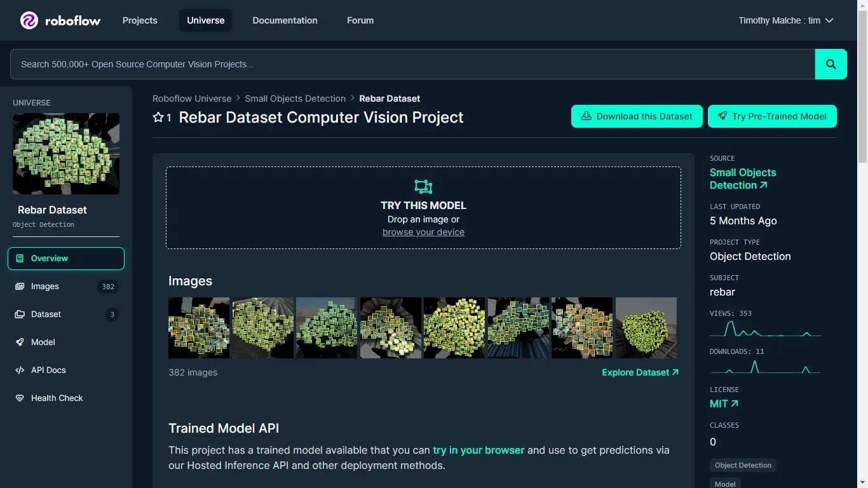The width and height of the screenshot is (868, 488).
Task: Click the browse your device link
Action: 423,232
